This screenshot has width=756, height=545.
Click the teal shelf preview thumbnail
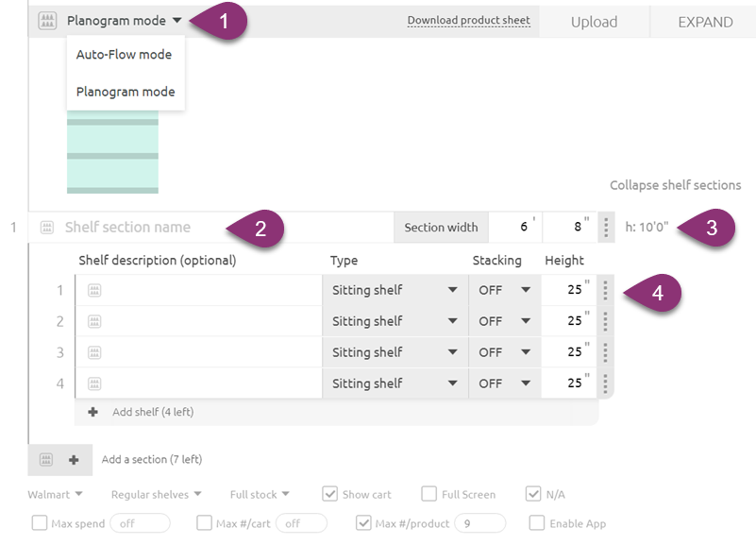point(113,152)
